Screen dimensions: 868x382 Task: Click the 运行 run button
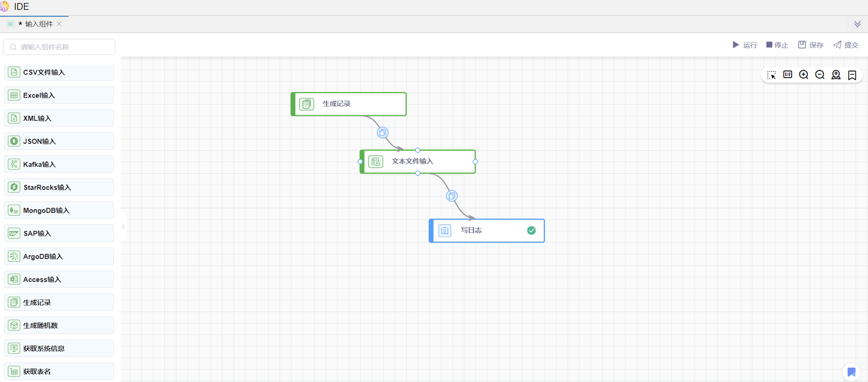(745, 45)
